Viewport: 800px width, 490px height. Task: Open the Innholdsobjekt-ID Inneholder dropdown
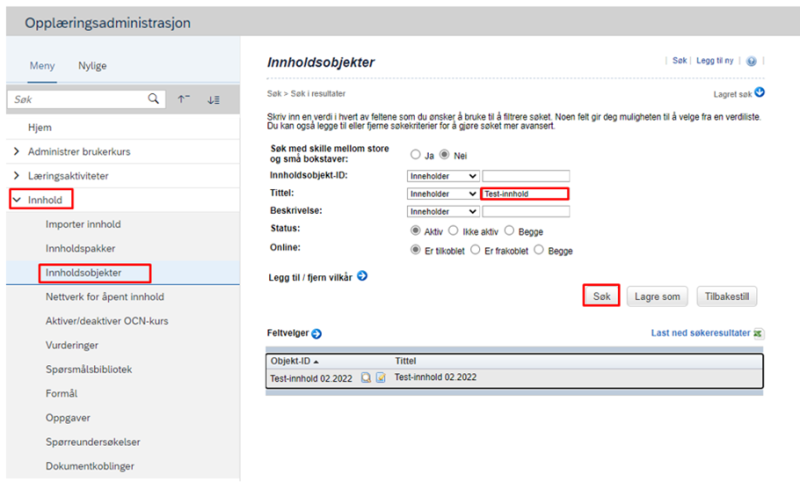pyautogui.click(x=443, y=176)
